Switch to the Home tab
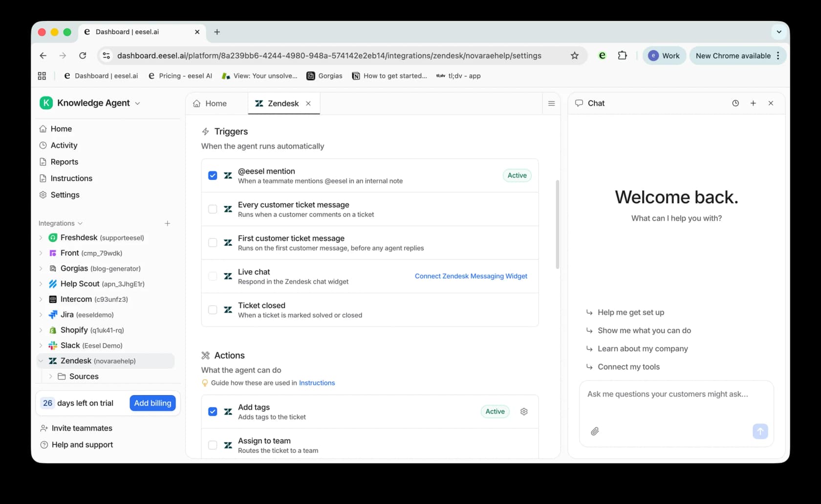The height and width of the screenshot is (504, 821). pos(210,104)
